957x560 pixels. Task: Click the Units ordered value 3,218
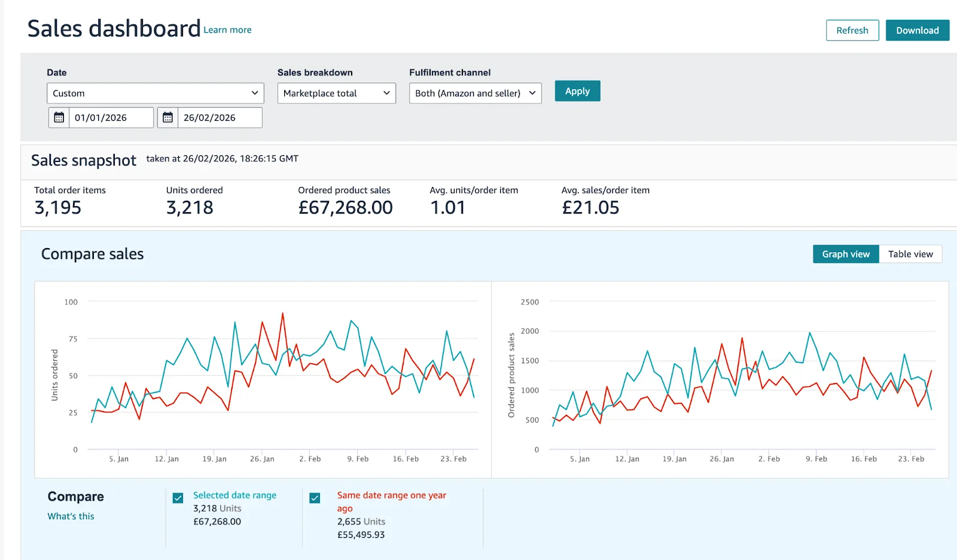click(x=190, y=207)
